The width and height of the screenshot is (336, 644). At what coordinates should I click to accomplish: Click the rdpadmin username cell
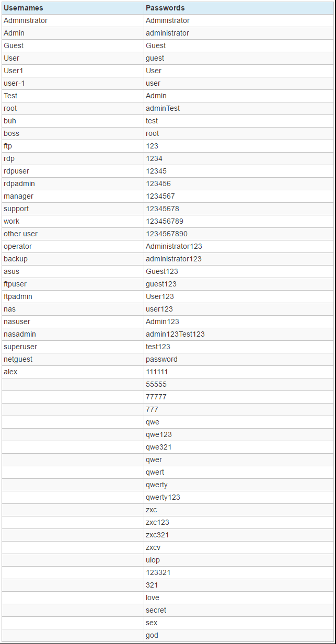click(19, 183)
